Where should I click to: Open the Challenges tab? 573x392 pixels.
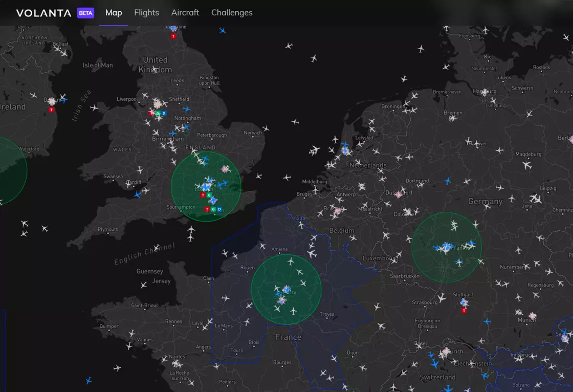pyautogui.click(x=232, y=13)
